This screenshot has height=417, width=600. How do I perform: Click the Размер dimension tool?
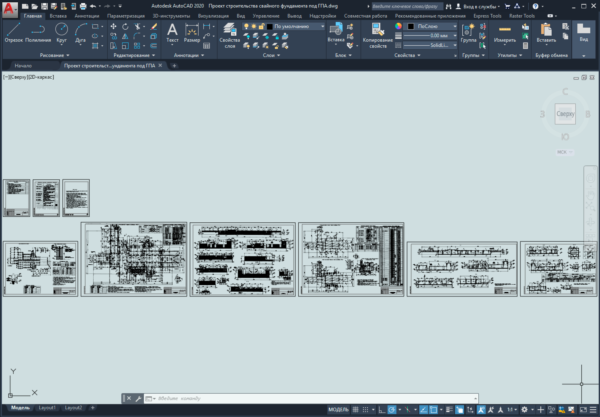[x=192, y=33]
